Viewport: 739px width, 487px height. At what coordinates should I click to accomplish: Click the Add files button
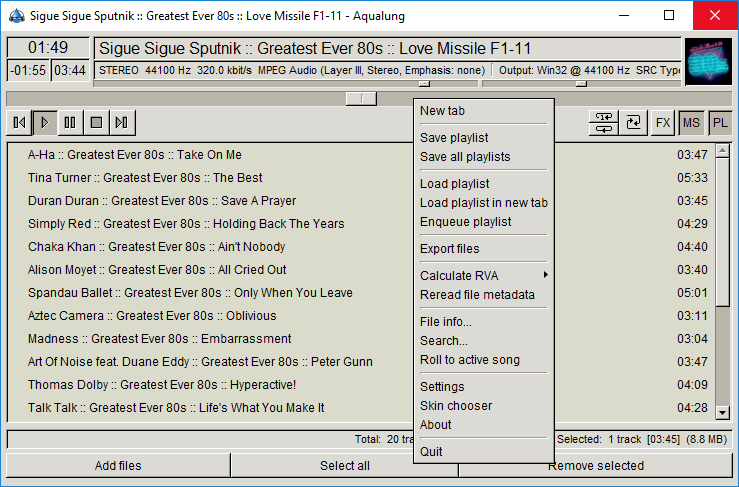(x=118, y=466)
